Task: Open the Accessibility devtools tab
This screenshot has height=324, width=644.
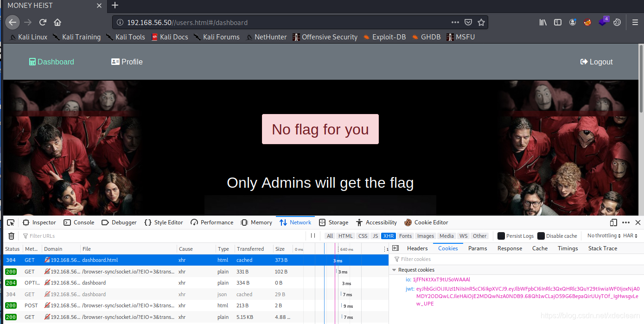Action: pos(376,222)
